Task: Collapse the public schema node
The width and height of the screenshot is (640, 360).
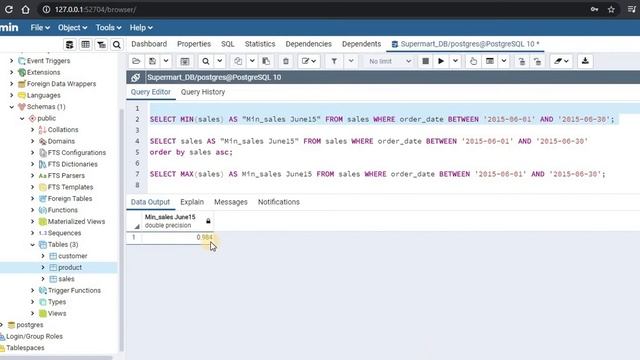Action: tap(22, 118)
